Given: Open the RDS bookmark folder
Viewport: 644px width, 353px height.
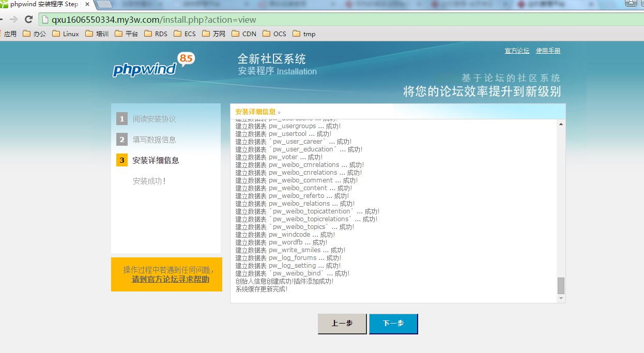Looking at the screenshot, I should (x=156, y=34).
